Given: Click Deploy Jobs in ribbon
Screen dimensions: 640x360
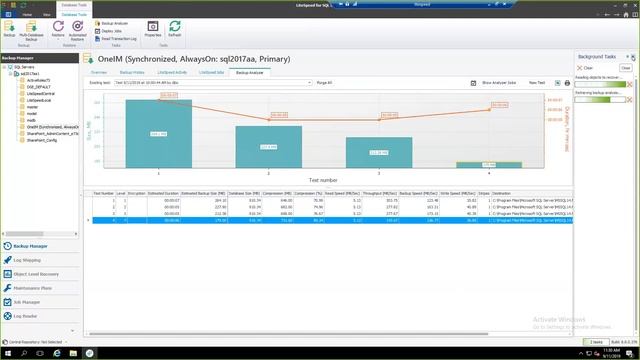Looking at the screenshot, I should pyautogui.click(x=109, y=31).
